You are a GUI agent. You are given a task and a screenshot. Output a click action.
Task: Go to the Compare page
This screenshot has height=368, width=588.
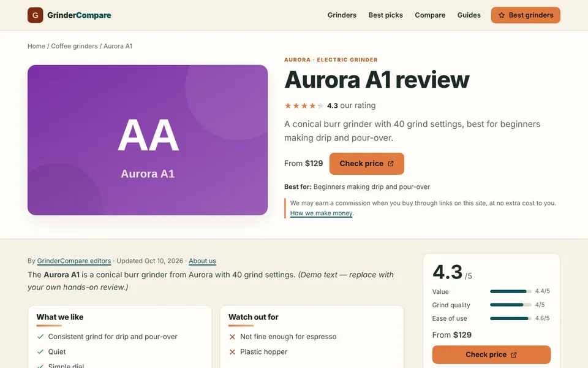[430, 15]
